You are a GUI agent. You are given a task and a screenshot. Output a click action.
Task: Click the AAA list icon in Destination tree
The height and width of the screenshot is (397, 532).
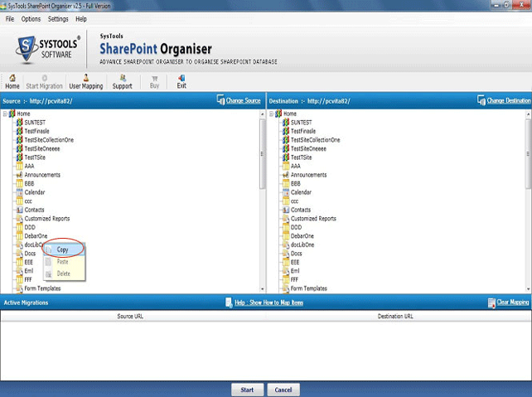(x=286, y=166)
